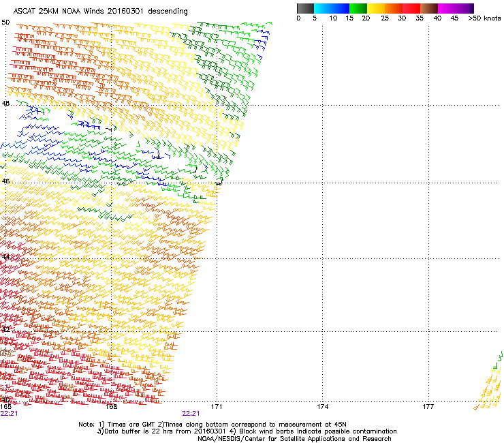The image size is (504, 443).
Task: Click the orange 25-30 knots legend swatch
Action: [x=394, y=8]
